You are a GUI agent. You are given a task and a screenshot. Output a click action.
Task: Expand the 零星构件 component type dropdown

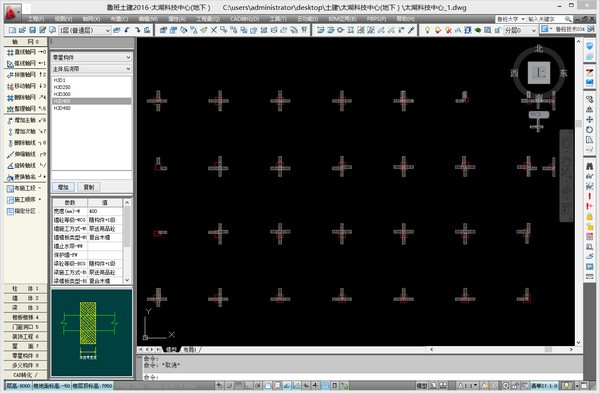pyautogui.click(x=91, y=57)
